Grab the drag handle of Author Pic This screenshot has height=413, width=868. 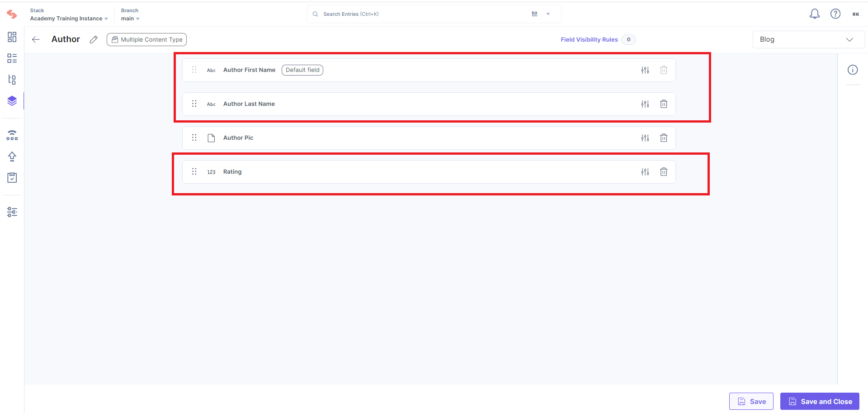point(194,138)
